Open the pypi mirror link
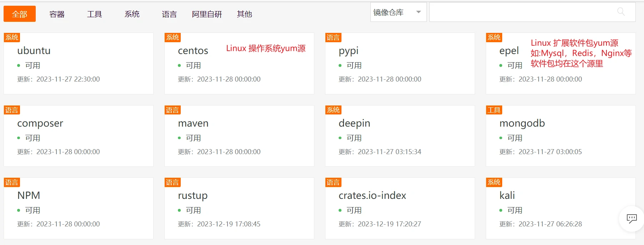 tap(348, 51)
